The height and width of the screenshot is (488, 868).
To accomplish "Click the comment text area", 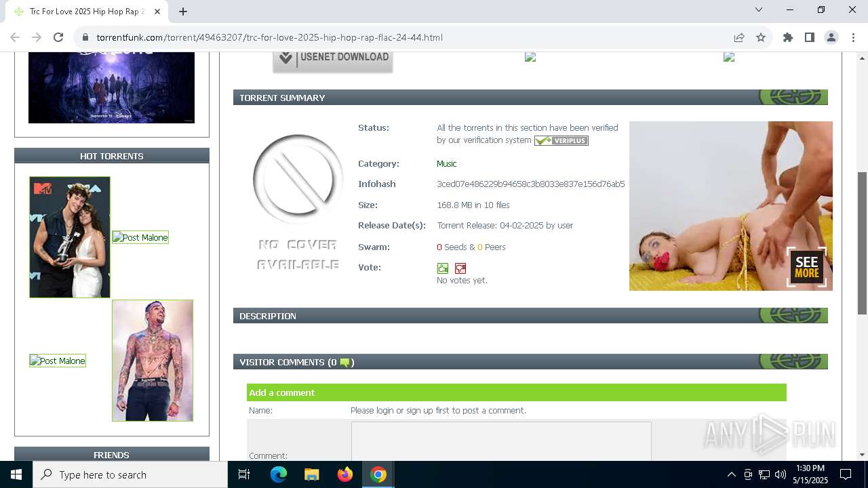I will click(501, 441).
